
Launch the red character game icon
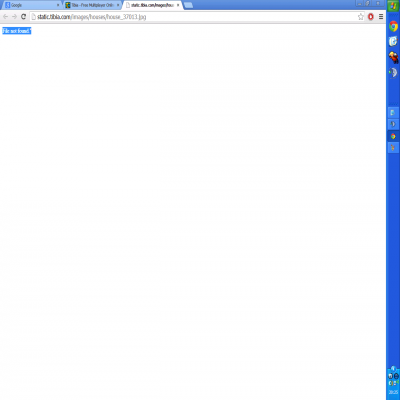point(393,57)
